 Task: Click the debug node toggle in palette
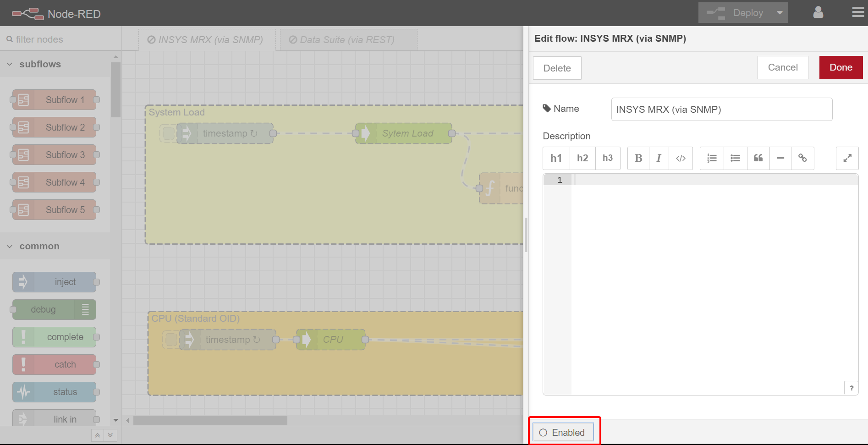click(85, 309)
